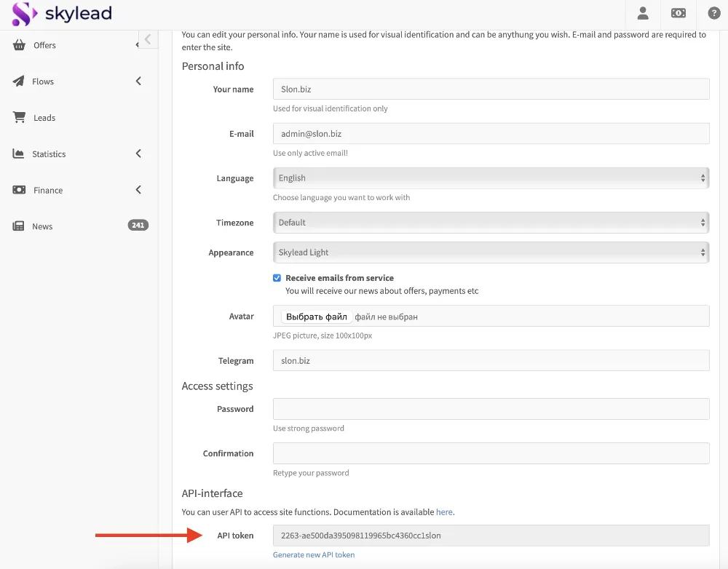Image resolution: width=728 pixels, height=569 pixels.
Task: Toggle Receive emails from service checkbox
Action: 277,278
